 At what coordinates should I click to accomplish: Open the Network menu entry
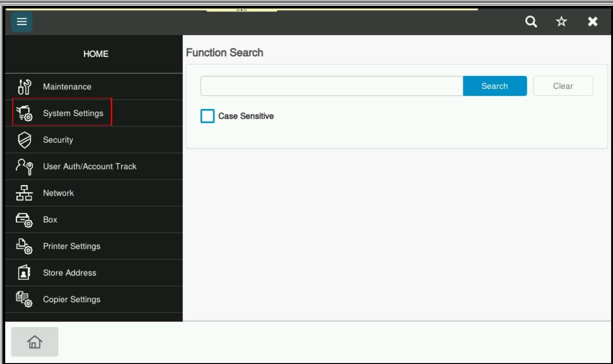pyautogui.click(x=58, y=193)
